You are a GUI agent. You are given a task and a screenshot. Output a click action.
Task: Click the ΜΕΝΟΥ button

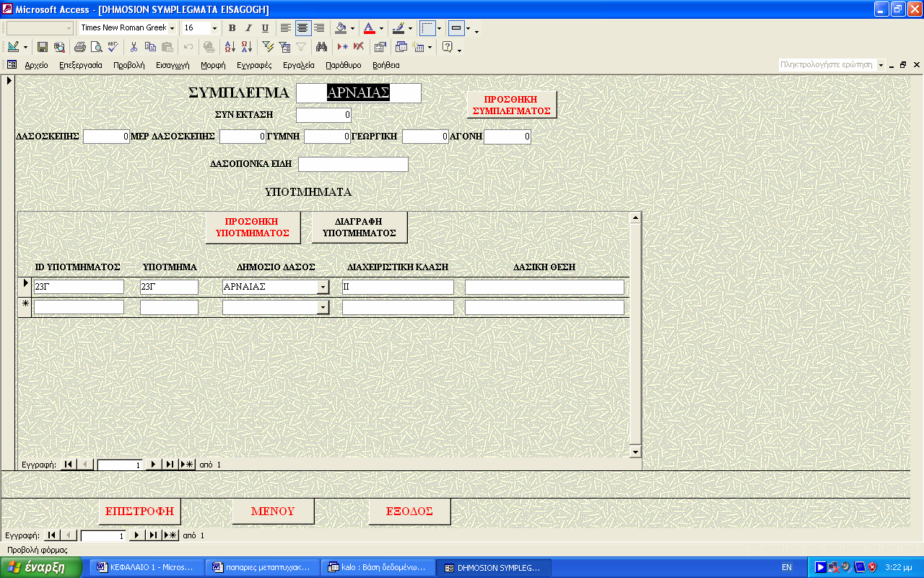273,511
